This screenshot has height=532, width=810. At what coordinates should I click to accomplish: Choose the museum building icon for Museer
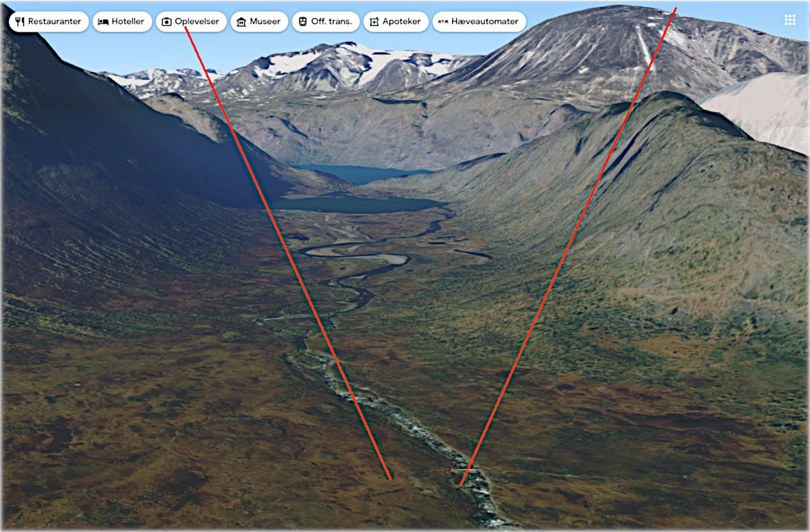[x=241, y=22]
